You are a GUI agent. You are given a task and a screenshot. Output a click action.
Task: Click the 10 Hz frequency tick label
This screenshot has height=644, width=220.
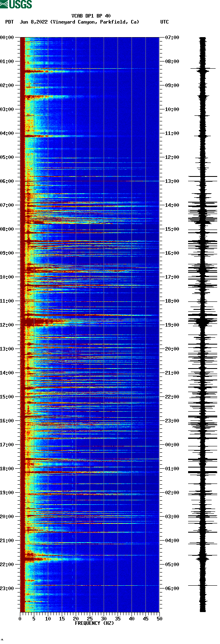click(x=48, y=619)
